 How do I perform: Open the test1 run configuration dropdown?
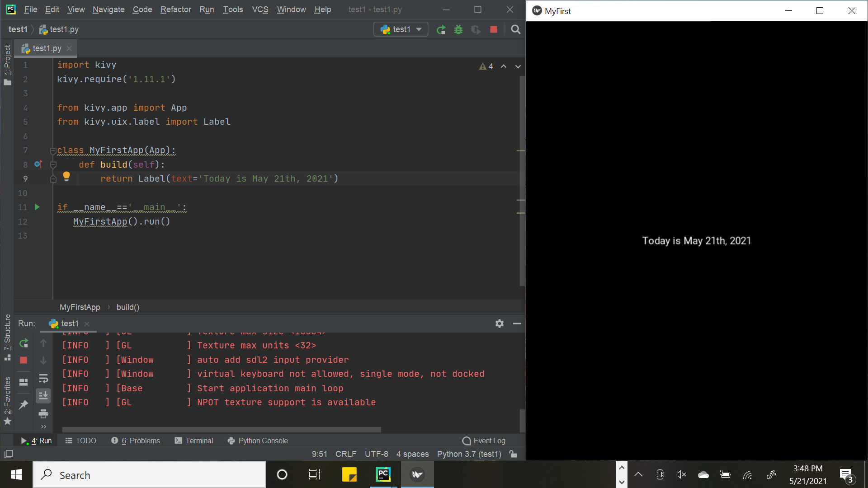pyautogui.click(x=401, y=30)
